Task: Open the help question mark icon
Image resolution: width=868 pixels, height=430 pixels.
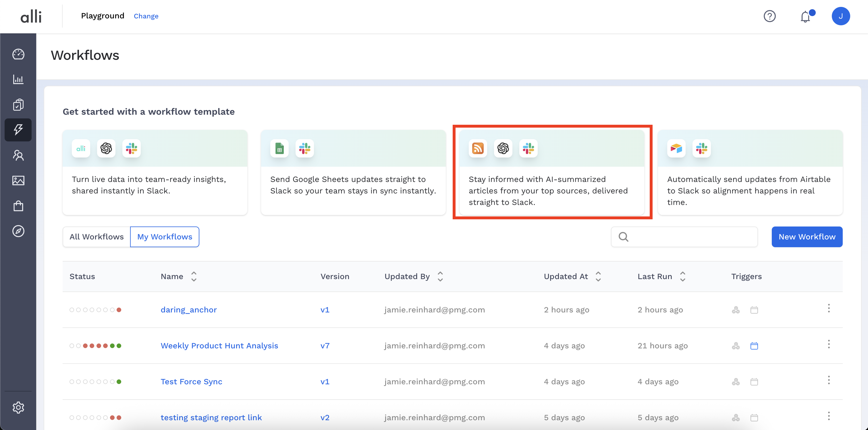Action: click(769, 16)
